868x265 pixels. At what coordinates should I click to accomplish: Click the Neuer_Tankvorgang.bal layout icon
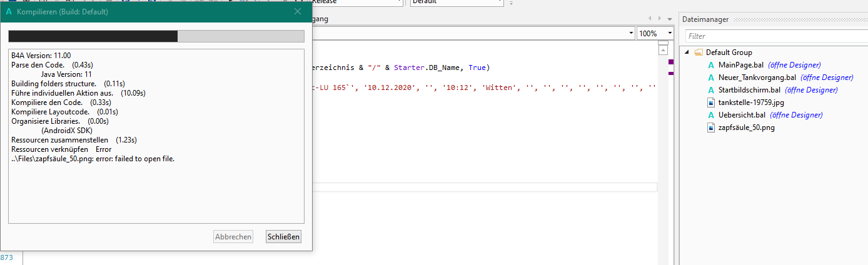point(711,77)
